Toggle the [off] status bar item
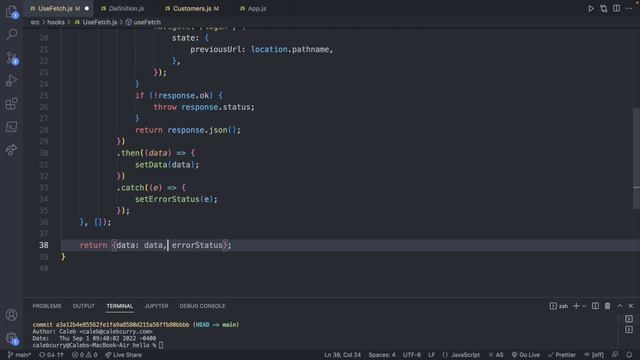Image resolution: width=640 pixels, height=360 pixels. click(x=593, y=355)
